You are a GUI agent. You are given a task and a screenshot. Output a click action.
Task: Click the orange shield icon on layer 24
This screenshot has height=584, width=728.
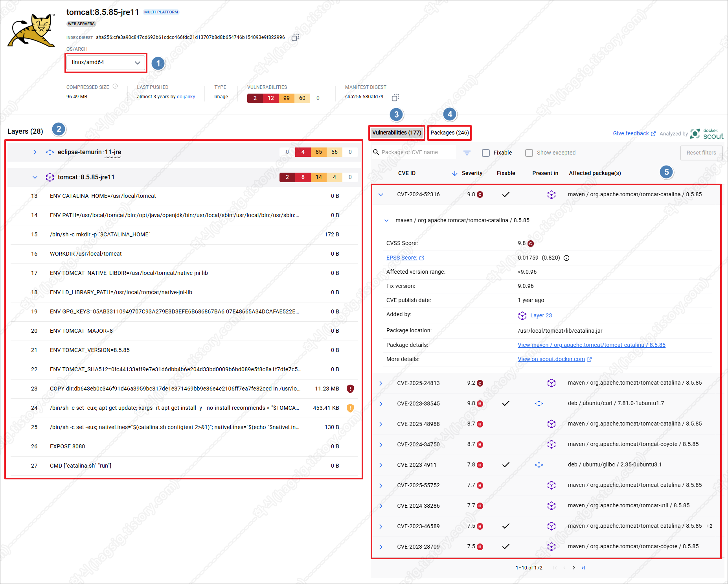tap(350, 408)
